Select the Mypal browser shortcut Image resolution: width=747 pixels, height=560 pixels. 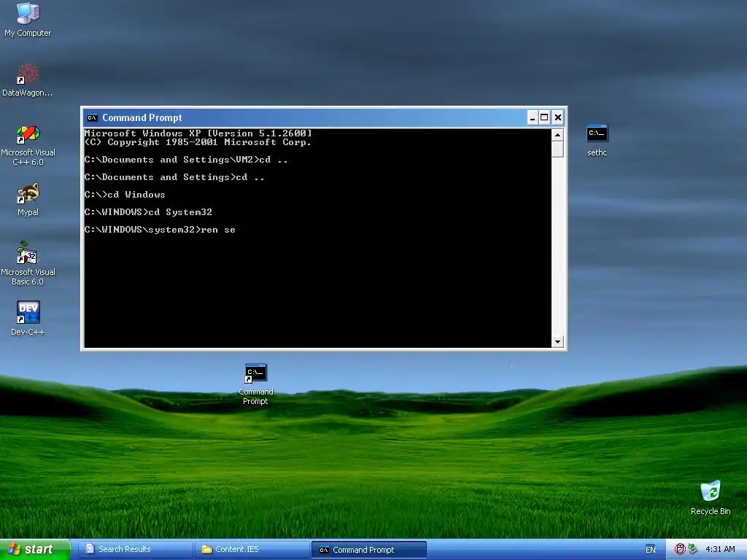28,200
